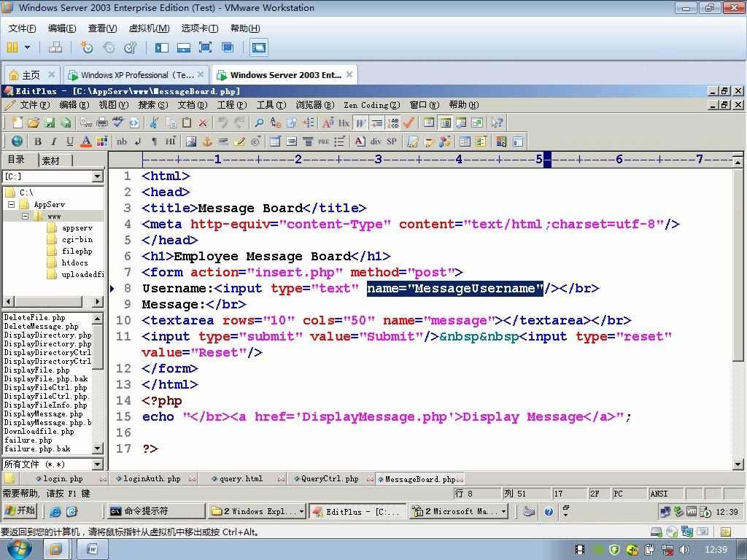The width and height of the screenshot is (747, 560).
Task: Open the EditPlus 搜索(S) menu
Action: tap(153, 105)
